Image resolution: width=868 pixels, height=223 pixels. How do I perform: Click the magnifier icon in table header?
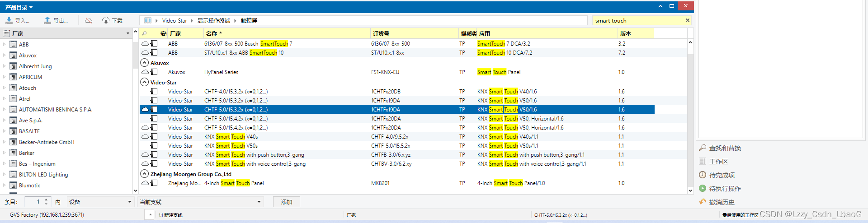coord(144,33)
